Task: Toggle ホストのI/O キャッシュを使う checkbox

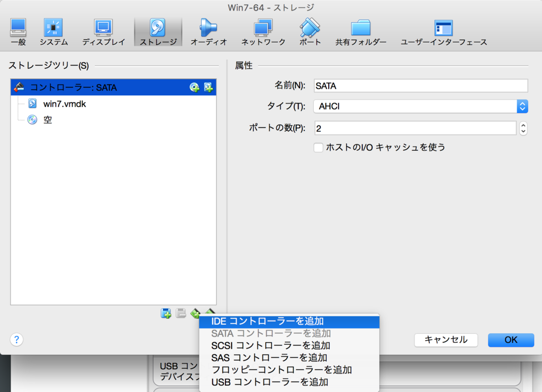Action: click(318, 148)
